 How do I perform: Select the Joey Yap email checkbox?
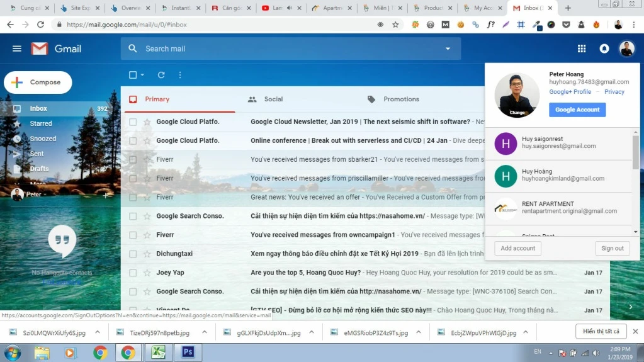click(x=133, y=273)
